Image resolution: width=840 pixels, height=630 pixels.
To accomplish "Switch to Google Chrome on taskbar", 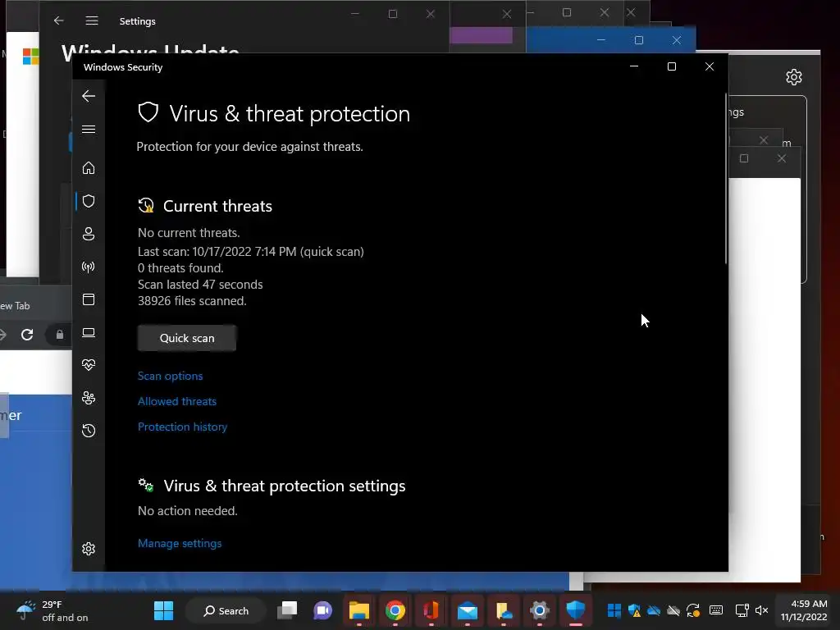I will pos(395,610).
